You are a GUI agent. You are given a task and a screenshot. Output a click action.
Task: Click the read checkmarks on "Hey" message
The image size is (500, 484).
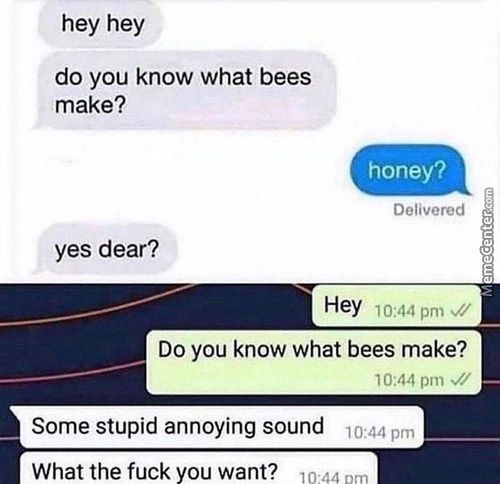pyautogui.click(x=460, y=311)
